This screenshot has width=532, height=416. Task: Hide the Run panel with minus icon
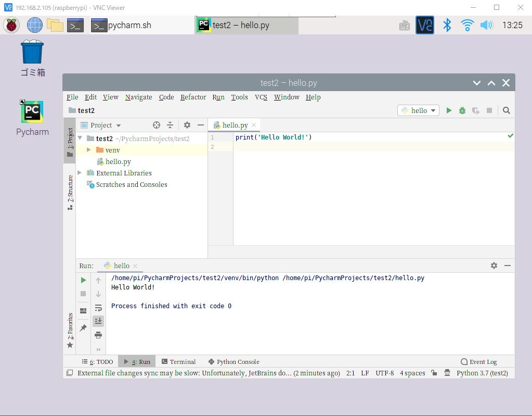pos(508,266)
